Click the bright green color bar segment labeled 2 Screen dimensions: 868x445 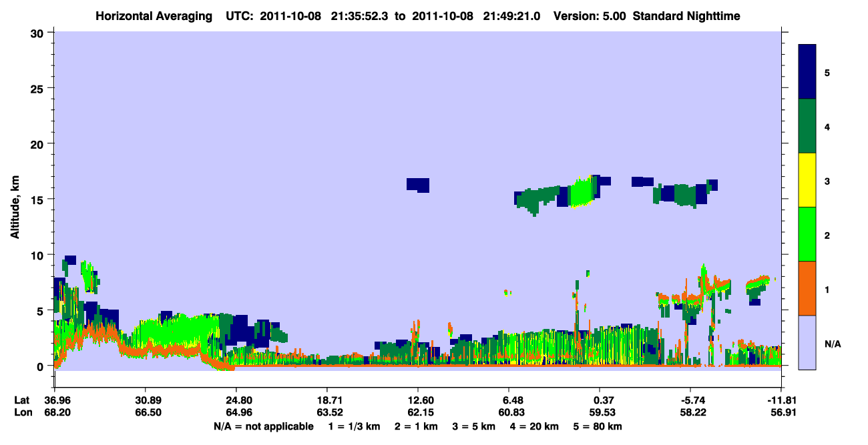(x=807, y=234)
